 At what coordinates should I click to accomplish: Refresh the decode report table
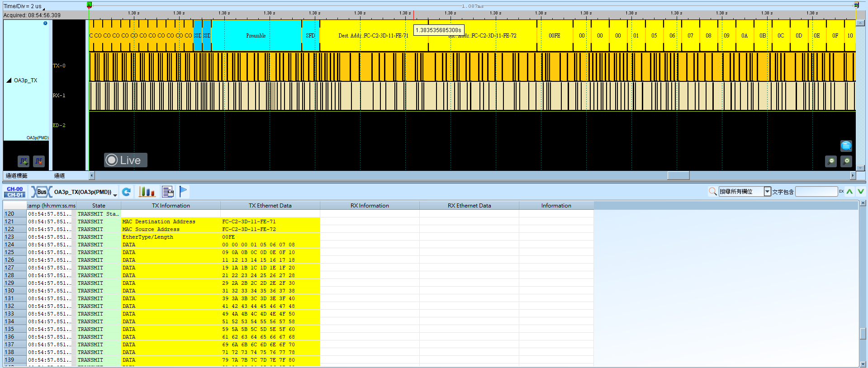pyautogui.click(x=127, y=192)
